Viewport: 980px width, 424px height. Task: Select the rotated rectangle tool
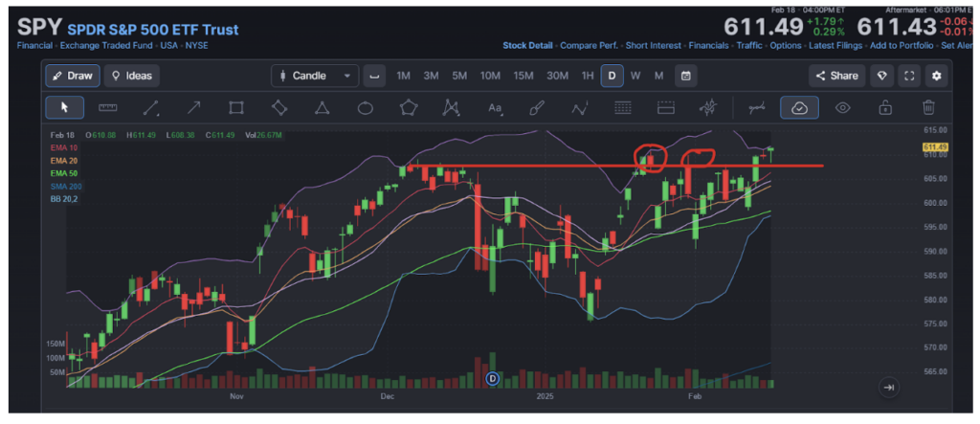pyautogui.click(x=279, y=107)
